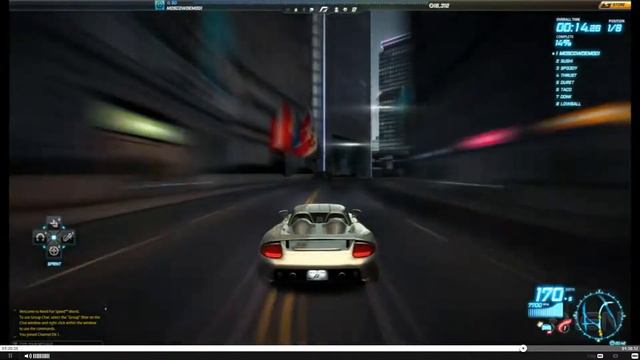The height and width of the screenshot is (360, 640).
Task: Click the 00:14 overall time display
Action: 578,28
